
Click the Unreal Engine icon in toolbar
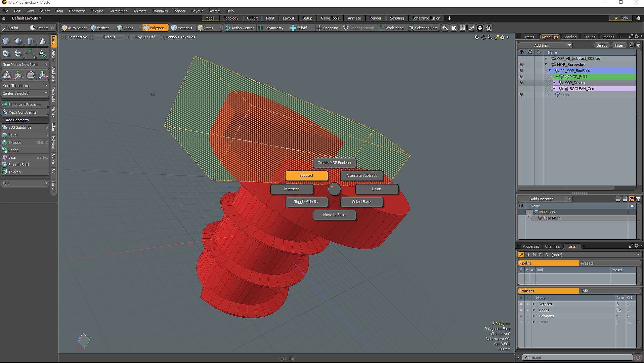pyautogui.click(x=488, y=28)
